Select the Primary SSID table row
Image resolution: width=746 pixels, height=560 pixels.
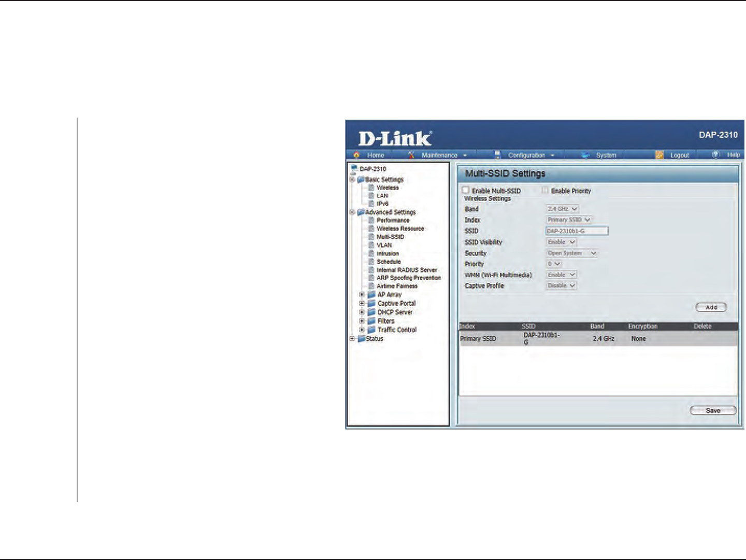[598, 339]
